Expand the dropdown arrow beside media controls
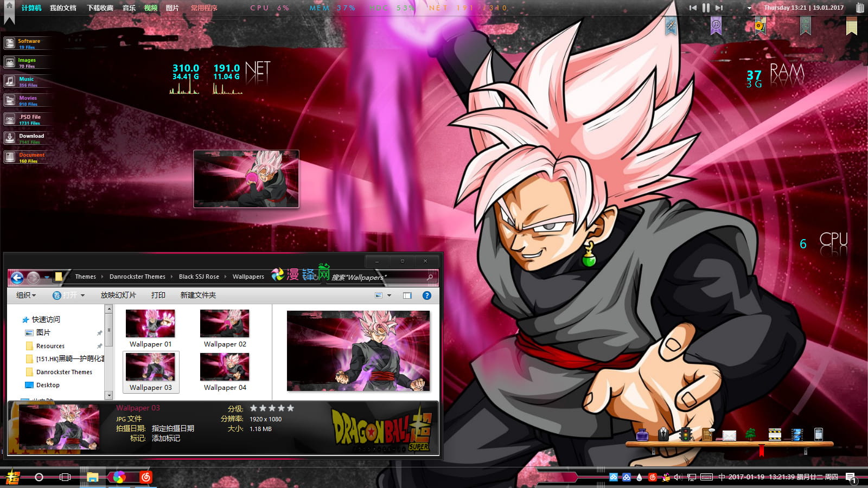This screenshot has height=488, width=868. (x=750, y=8)
